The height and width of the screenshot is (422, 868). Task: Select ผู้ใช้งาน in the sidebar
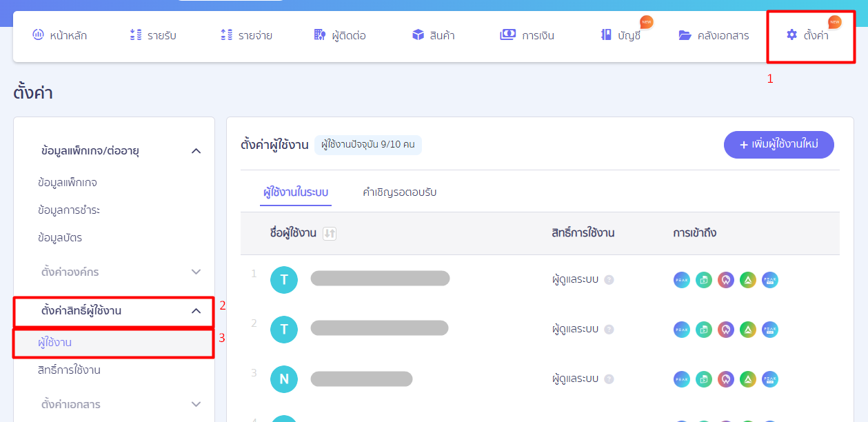(113, 343)
